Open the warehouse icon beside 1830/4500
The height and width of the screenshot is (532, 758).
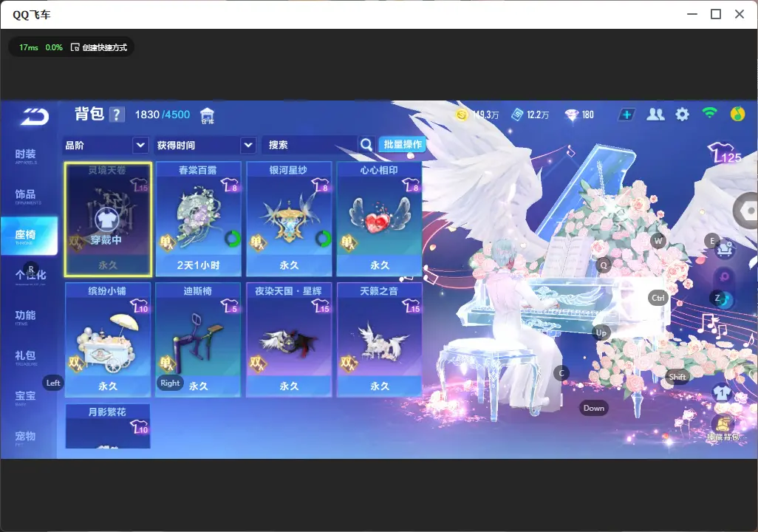point(207,115)
